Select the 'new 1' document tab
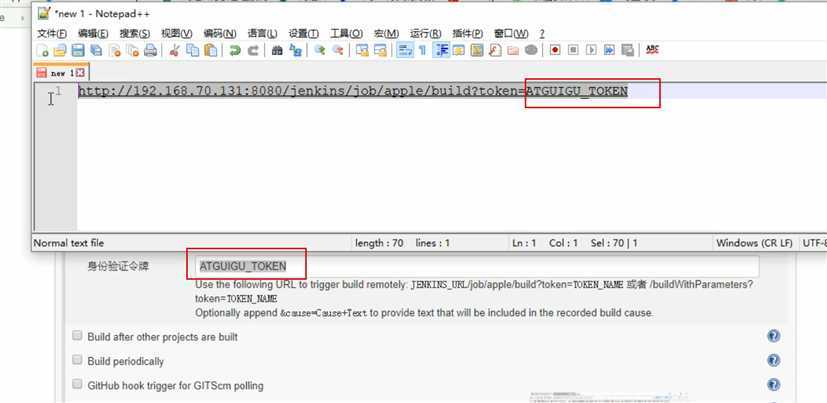The width and height of the screenshot is (827, 403). 61,73
